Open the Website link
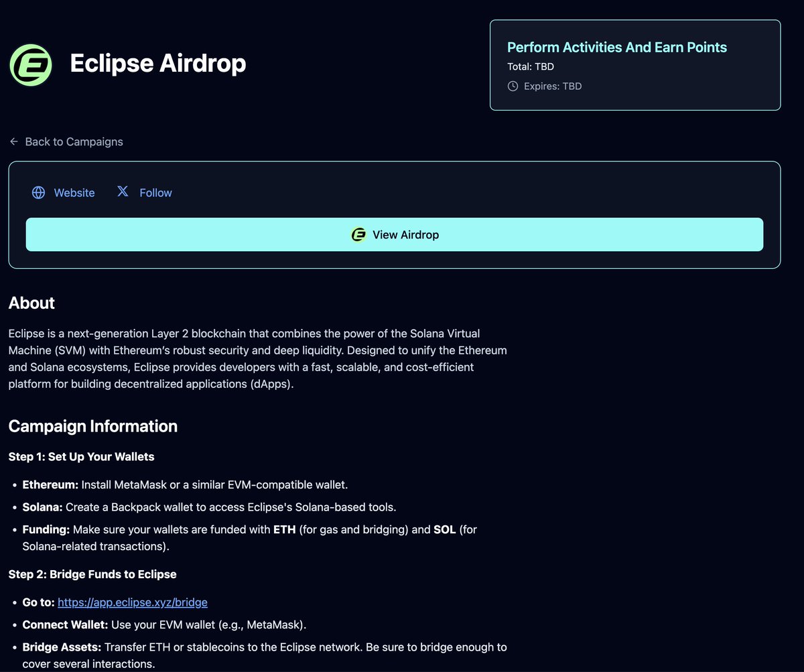 [64, 193]
